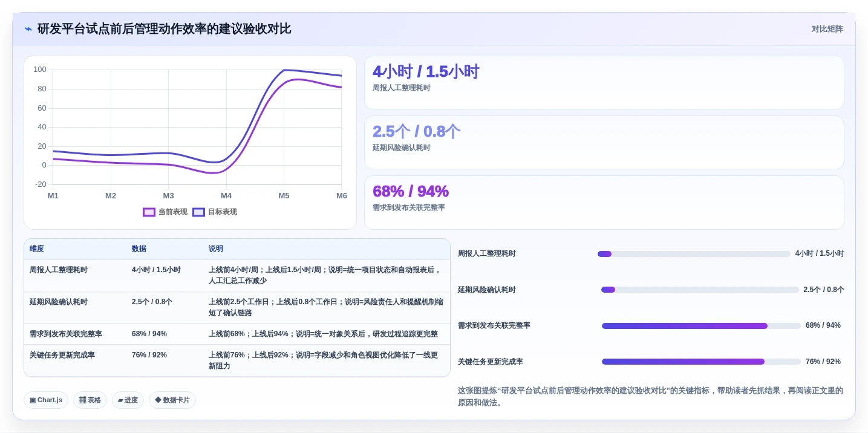
Task: Click the dashboard title 研发平台试点前后管理动作效率
Action: (x=164, y=29)
